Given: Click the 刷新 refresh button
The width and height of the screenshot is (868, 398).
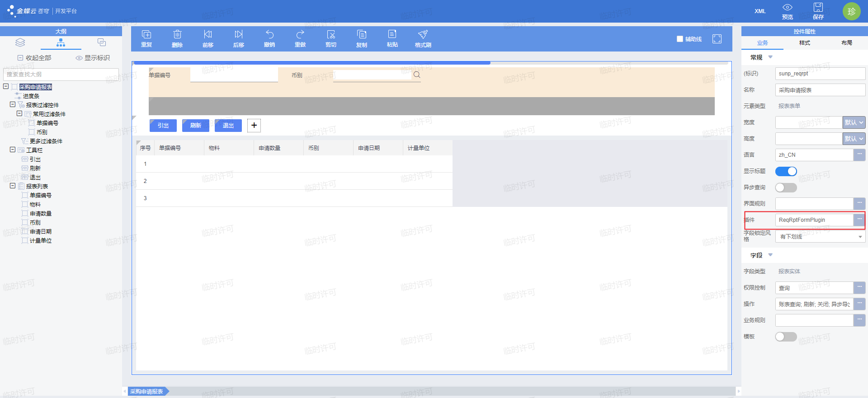Looking at the screenshot, I should point(196,126).
